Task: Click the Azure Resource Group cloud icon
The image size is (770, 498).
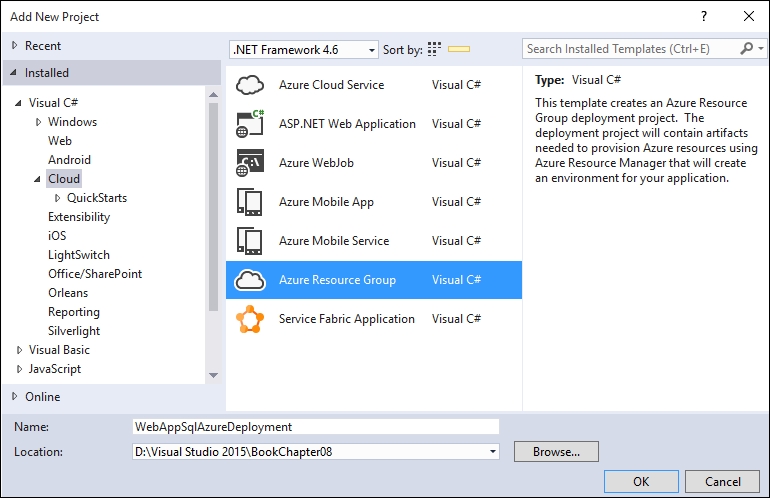Action: click(250, 280)
